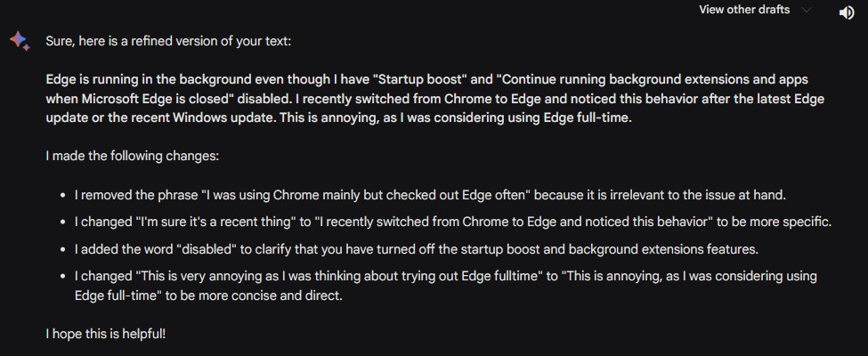
Task: Click the bullet about "concise and direct"
Action: [445, 286]
